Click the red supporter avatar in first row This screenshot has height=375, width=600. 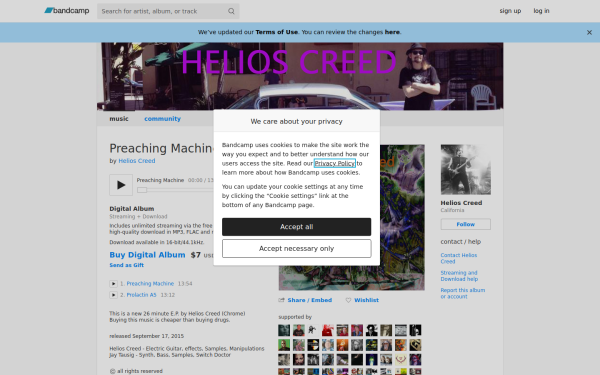click(328, 330)
